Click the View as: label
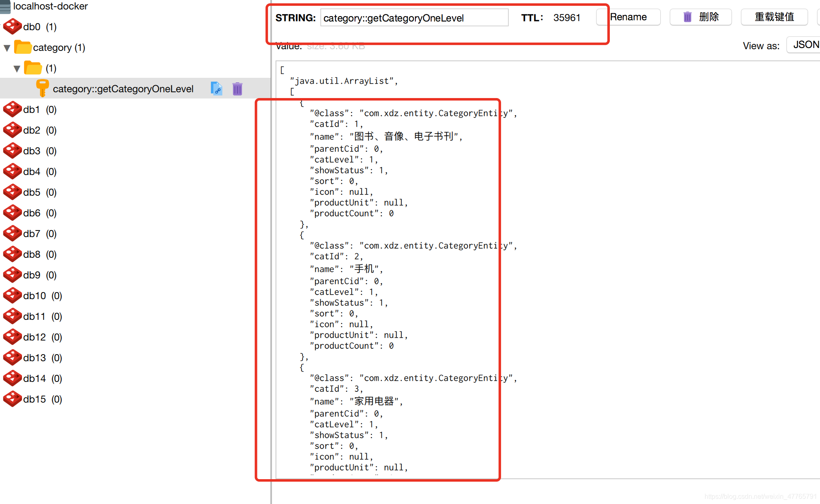Screen dimensions: 820x504 (x=761, y=46)
